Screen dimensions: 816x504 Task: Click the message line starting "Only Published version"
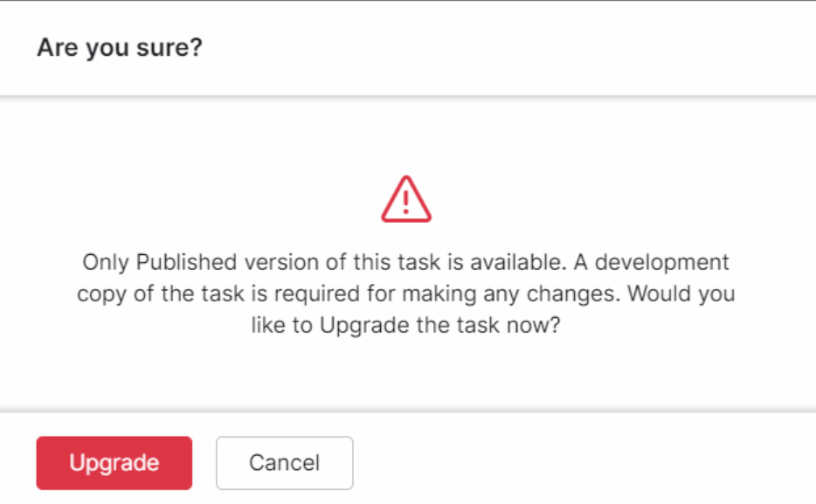[405, 262]
